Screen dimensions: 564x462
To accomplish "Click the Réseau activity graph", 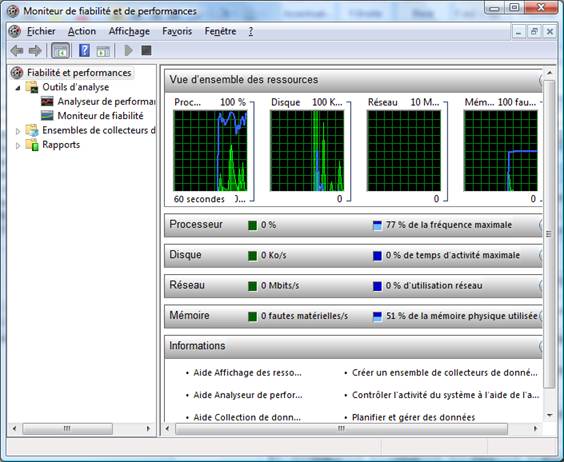I will 404,151.
